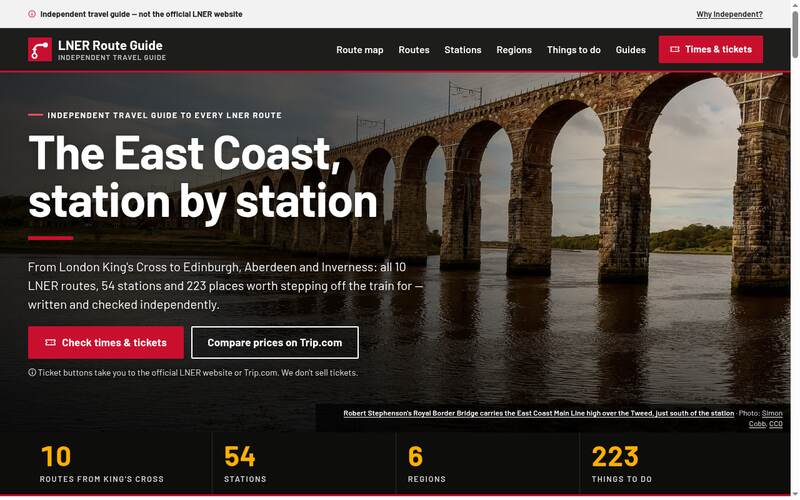Click the ticket icon in Check times & tickets

[x=50, y=342]
